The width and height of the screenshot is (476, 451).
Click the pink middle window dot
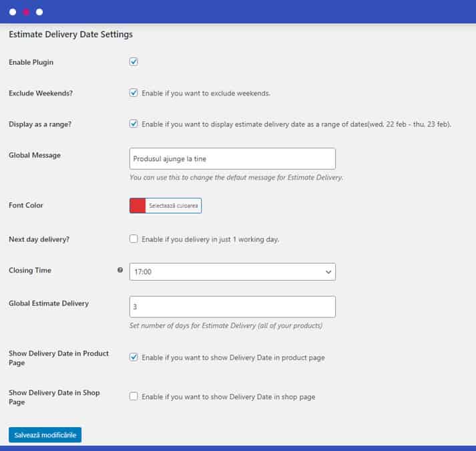[x=26, y=12]
